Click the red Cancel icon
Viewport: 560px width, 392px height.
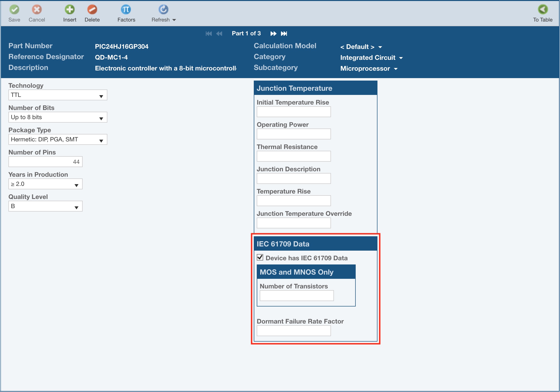(x=37, y=10)
